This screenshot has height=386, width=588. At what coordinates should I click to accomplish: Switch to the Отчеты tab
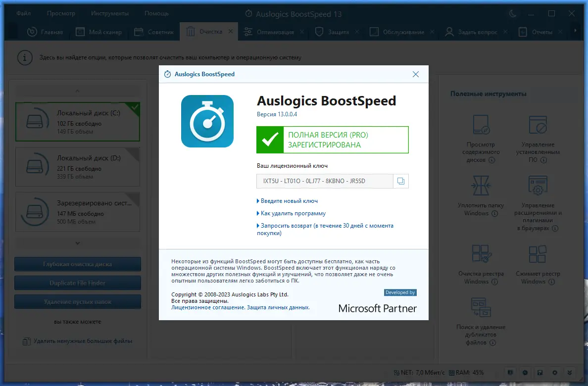536,32
